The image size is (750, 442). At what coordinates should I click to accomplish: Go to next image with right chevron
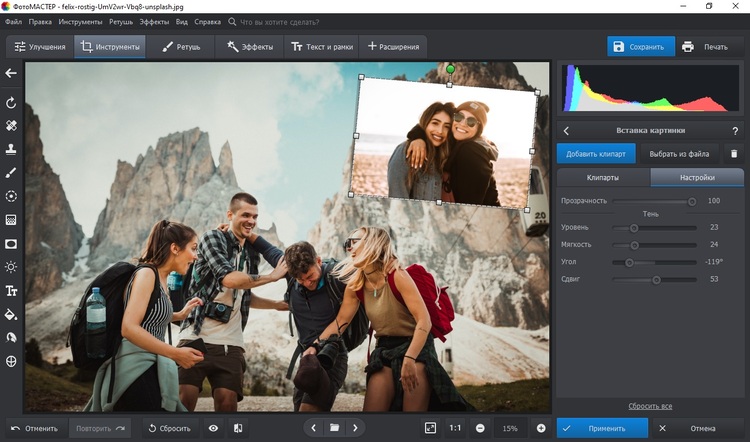tap(357, 428)
